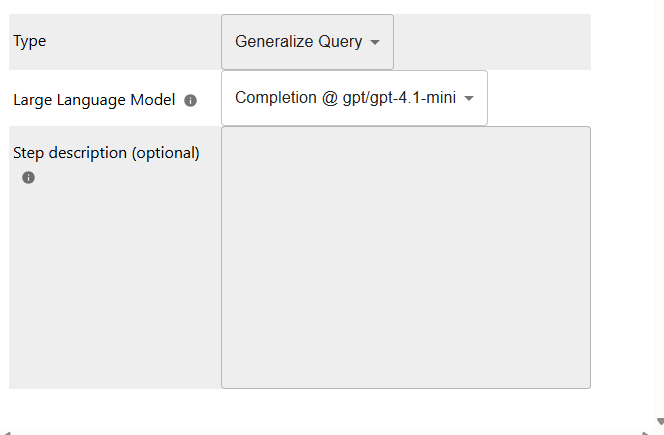Open the Type dropdown showing Generalize Query
Image resolution: width=664 pixels, height=435 pixels.
pos(307,42)
